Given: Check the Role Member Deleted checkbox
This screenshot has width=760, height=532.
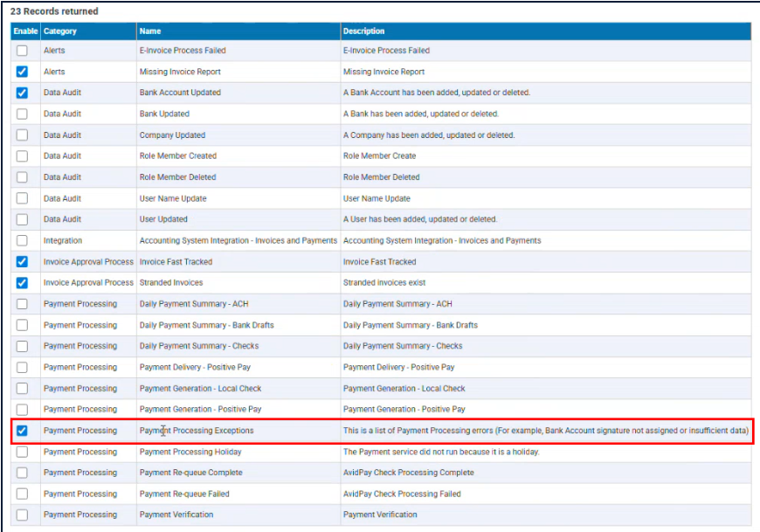Looking at the screenshot, I should 22,177.
